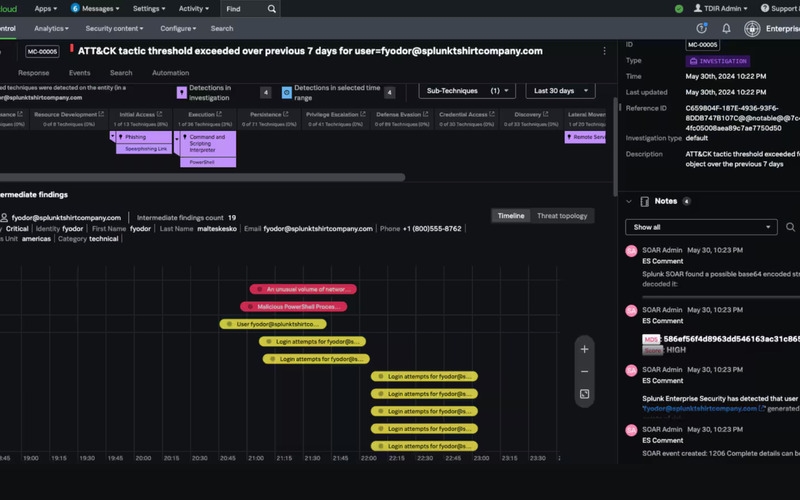Open the Privilege Escalation external link icon
Image resolution: width=800 pixels, height=500 pixels.
362,114
